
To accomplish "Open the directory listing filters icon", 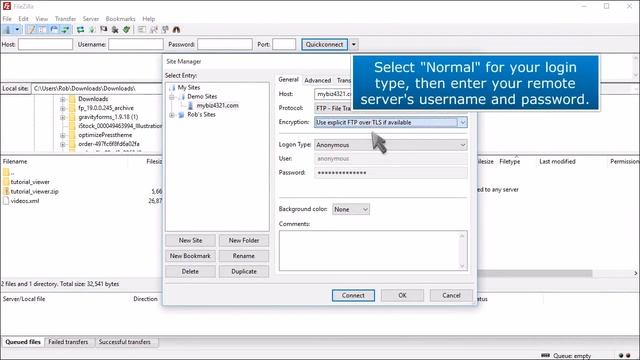I will click(142, 29).
